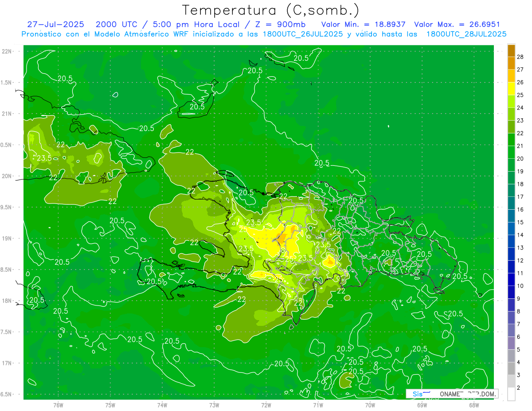
Task: Click the "69W" longitude axis label
Action: pos(422,405)
